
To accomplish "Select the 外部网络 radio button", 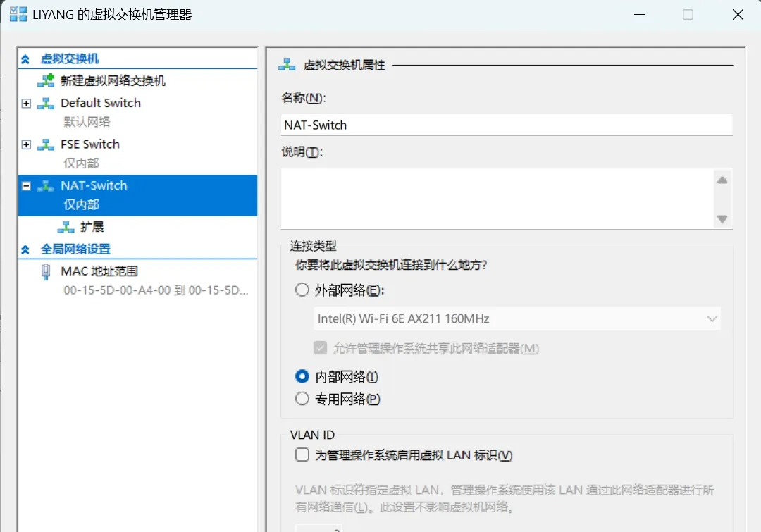I will coord(302,290).
